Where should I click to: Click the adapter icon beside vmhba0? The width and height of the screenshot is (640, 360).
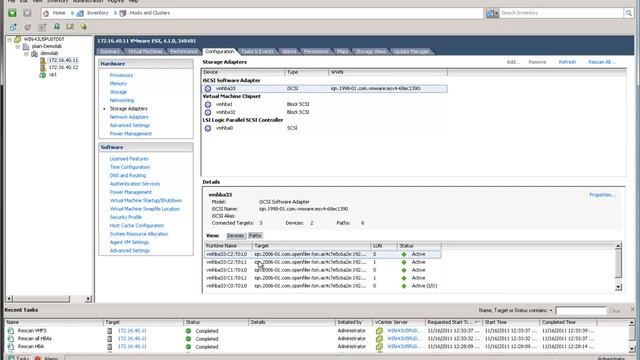click(208, 128)
